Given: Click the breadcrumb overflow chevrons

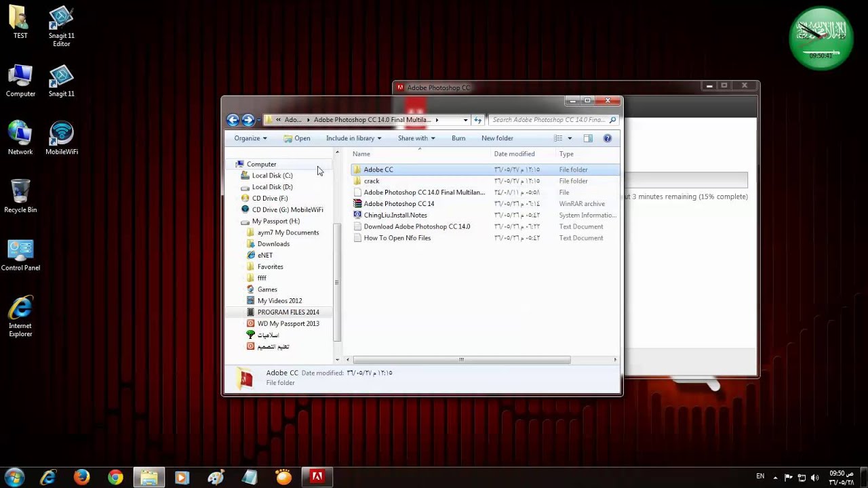Looking at the screenshot, I should coord(278,120).
